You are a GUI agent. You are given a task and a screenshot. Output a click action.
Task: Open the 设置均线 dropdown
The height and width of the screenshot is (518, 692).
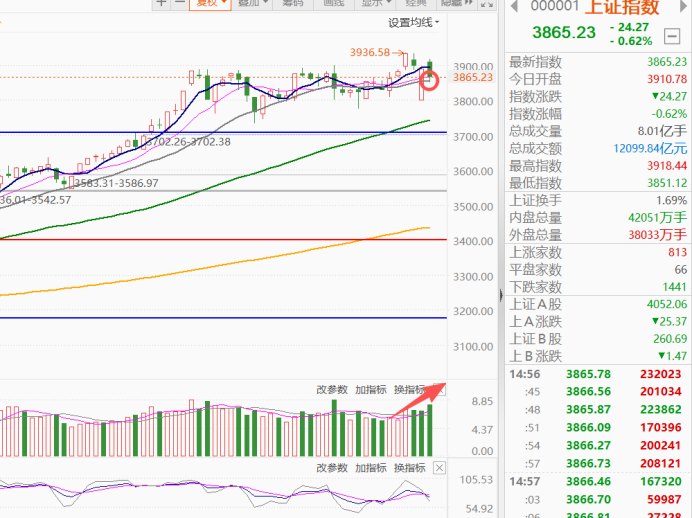pyautogui.click(x=415, y=22)
